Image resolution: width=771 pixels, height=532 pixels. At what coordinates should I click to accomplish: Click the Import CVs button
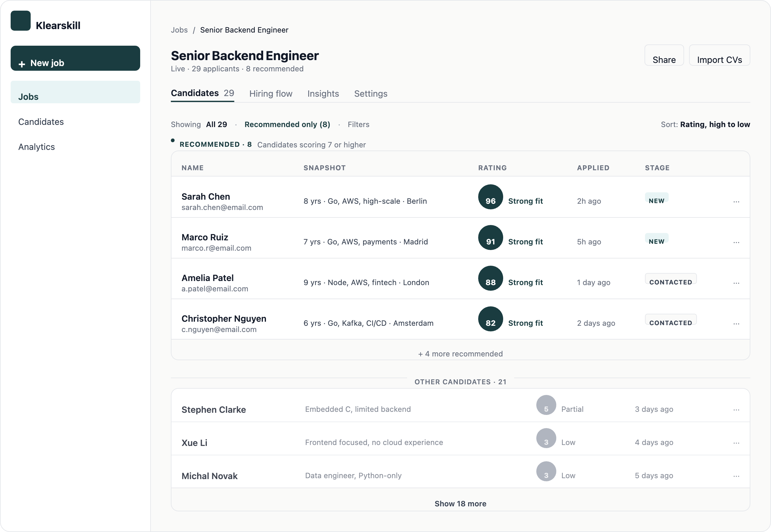(x=719, y=55)
